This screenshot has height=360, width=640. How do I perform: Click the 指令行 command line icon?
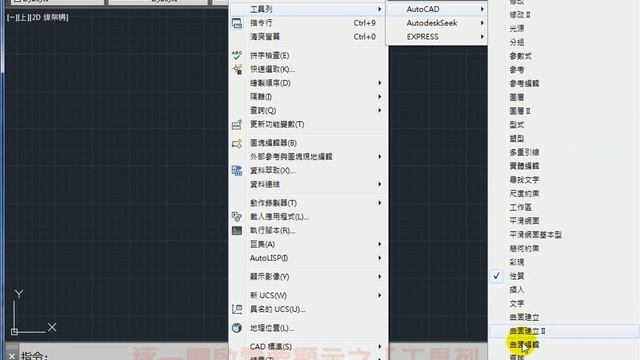pos(237,23)
